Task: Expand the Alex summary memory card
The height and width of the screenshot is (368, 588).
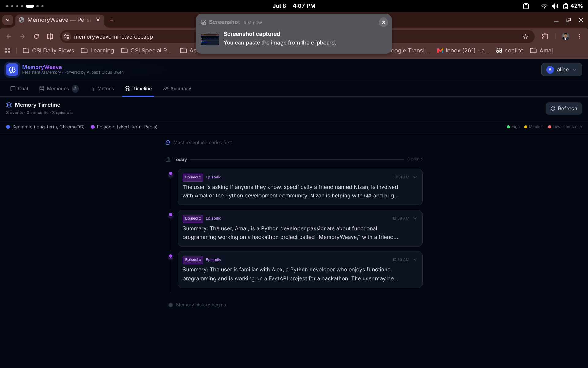Action: tap(415, 260)
